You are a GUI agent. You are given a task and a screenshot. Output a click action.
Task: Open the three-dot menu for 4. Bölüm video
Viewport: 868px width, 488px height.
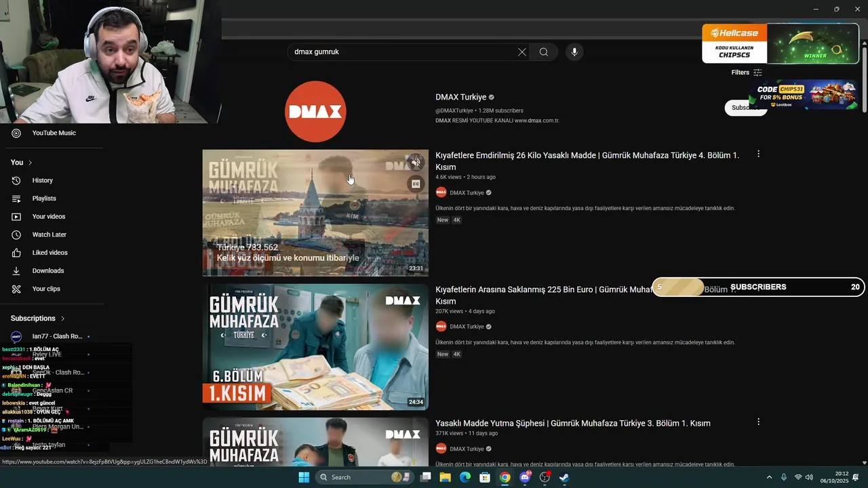tap(758, 154)
